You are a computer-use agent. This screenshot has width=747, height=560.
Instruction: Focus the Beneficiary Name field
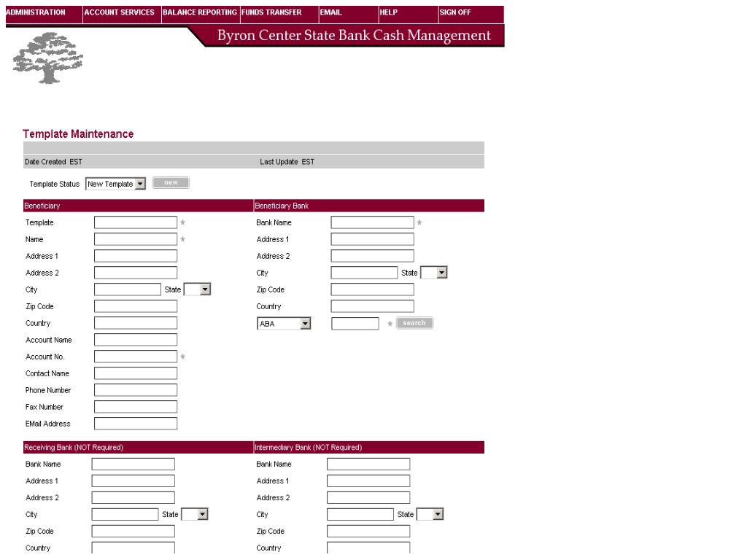(x=136, y=239)
